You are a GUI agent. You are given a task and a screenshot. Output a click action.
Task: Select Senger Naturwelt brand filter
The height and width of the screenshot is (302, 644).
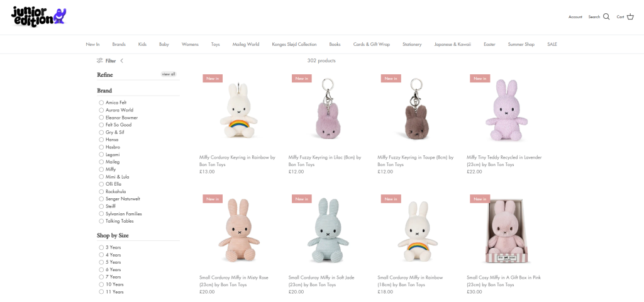119,199
